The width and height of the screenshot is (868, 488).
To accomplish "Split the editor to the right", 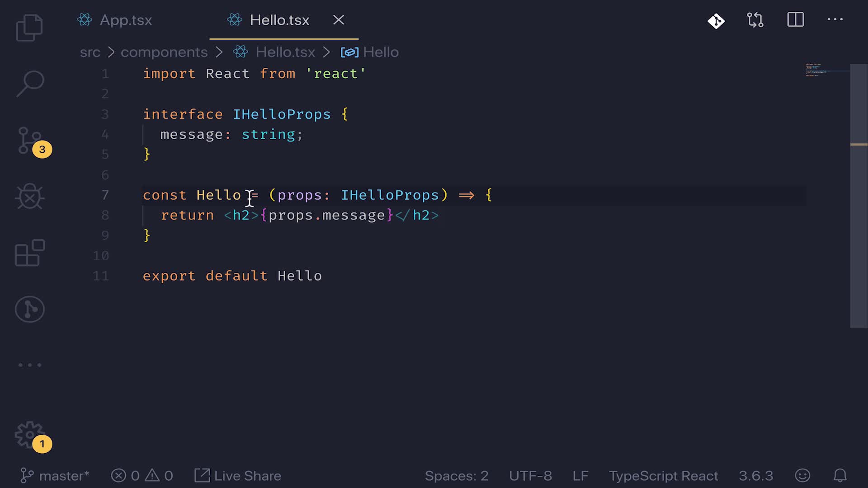I will coord(795,20).
